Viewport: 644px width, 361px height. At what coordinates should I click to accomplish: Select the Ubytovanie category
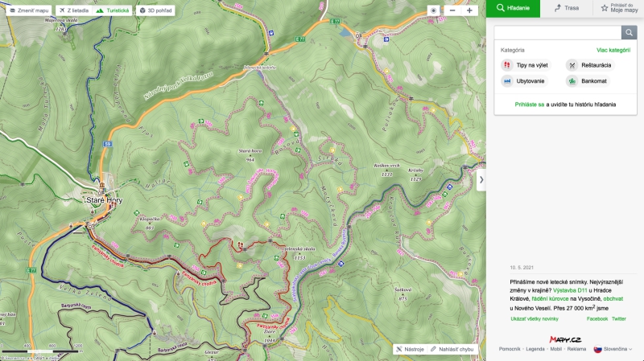click(524, 81)
